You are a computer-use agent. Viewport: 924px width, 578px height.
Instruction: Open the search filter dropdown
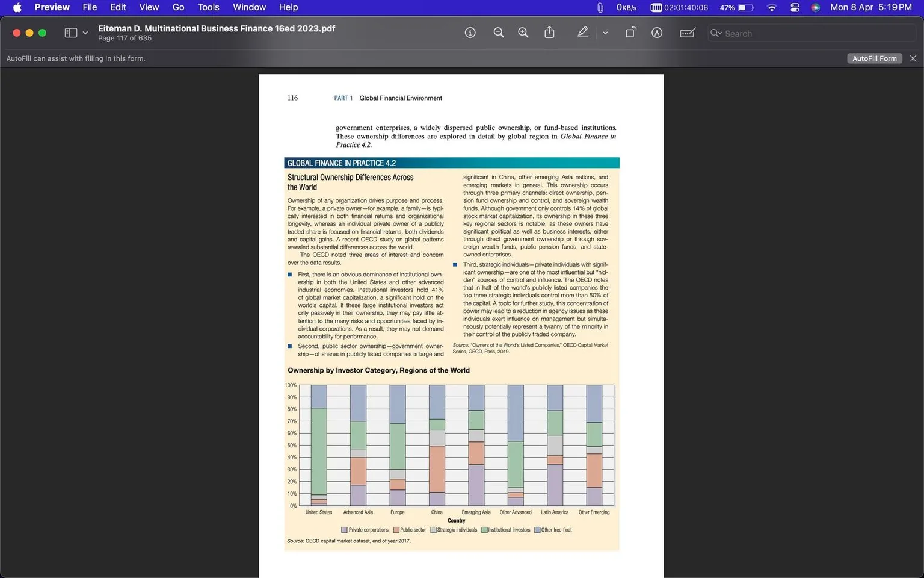click(716, 33)
